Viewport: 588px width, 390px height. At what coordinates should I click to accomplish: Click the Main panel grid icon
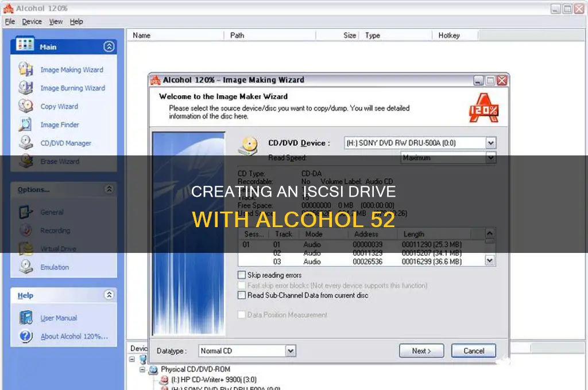pyautogui.click(x=25, y=44)
